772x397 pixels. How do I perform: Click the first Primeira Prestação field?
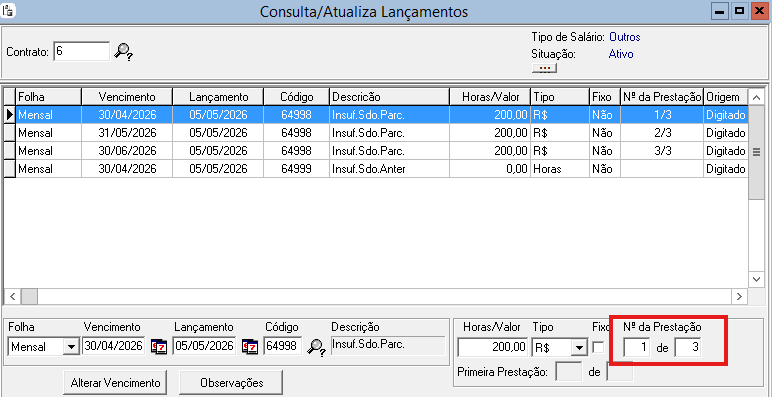(x=568, y=371)
